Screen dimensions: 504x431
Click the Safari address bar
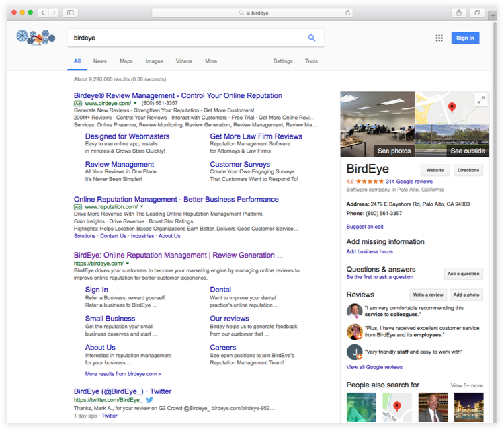252,13
